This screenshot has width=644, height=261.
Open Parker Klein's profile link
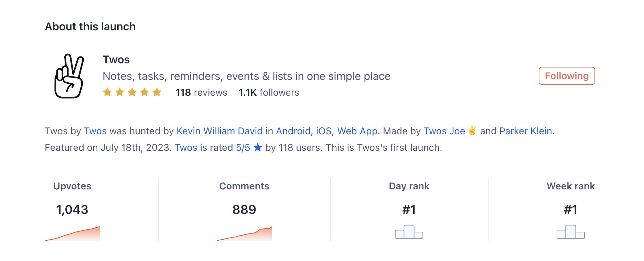(x=526, y=131)
